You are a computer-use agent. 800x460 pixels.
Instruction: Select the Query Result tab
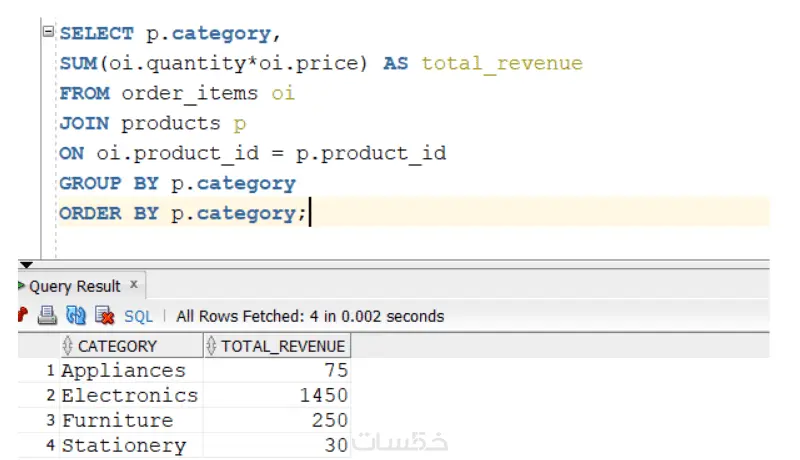tap(74, 286)
